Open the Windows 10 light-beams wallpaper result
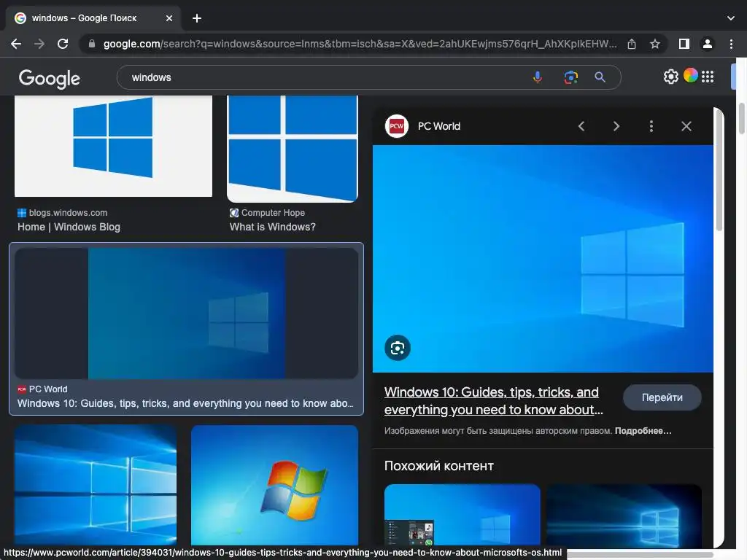The width and height of the screenshot is (747, 560). coord(96,485)
